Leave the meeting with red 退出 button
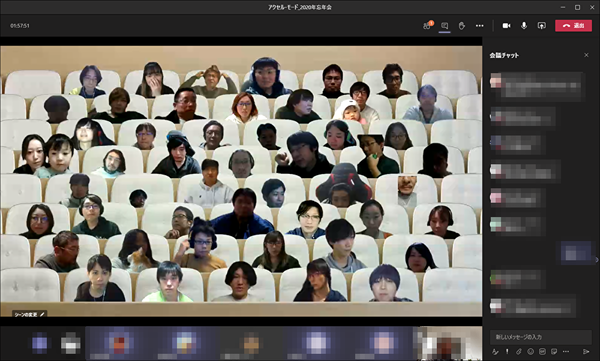 (573, 26)
